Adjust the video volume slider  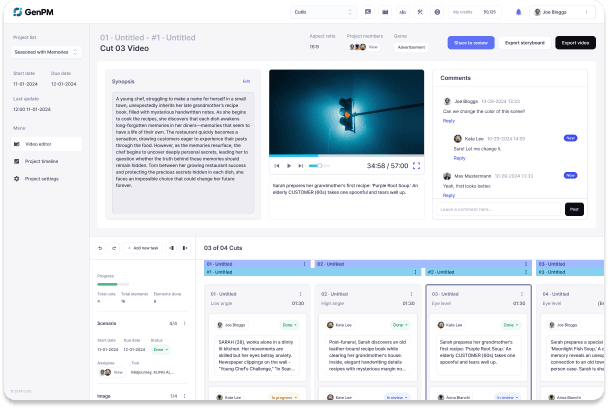point(319,166)
